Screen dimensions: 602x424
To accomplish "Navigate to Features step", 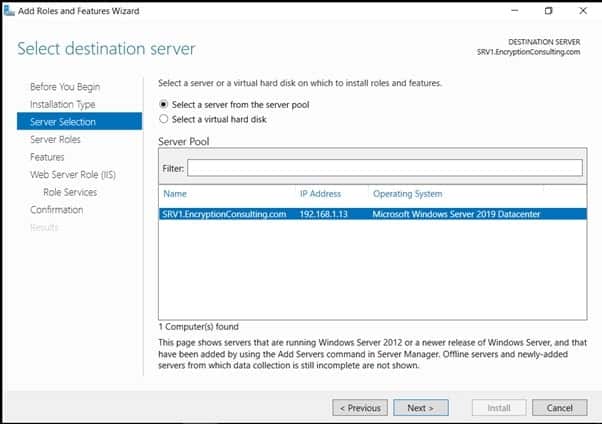I will pyautogui.click(x=47, y=157).
